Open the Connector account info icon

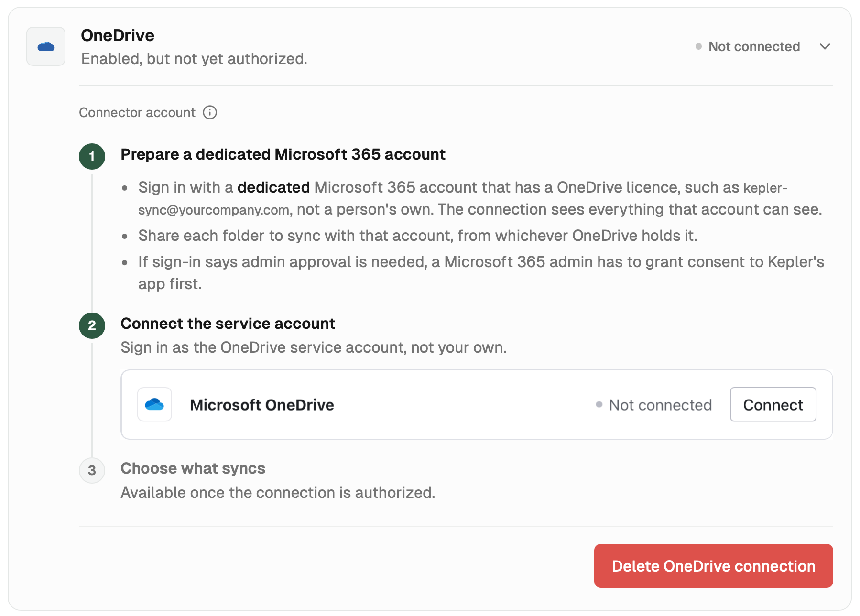pyautogui.click(x=210, y=112)
